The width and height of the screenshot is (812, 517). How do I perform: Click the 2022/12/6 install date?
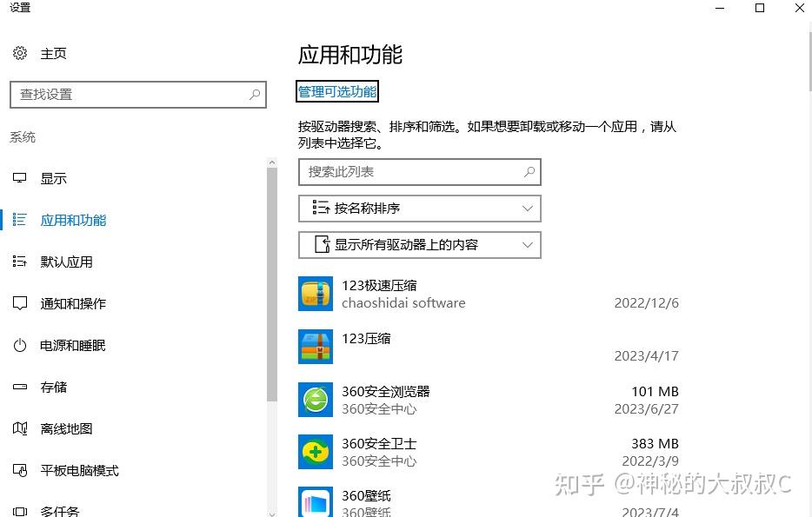click(646, 302)
